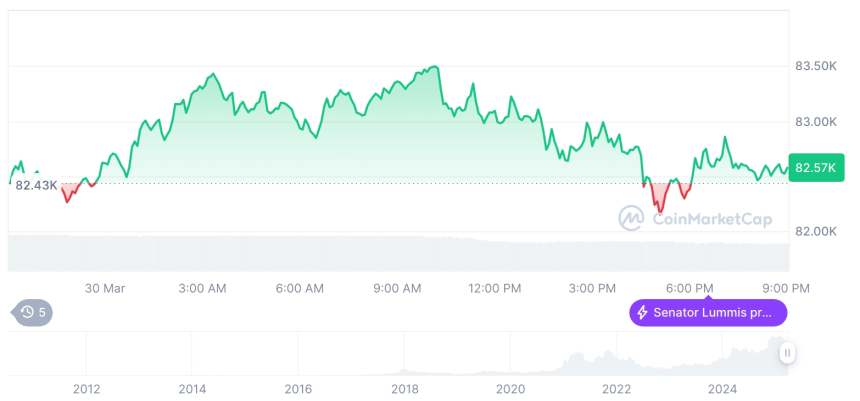Open the Senator Lummis news event
Viewport: 860px width, 401px height.
[708, 313]
